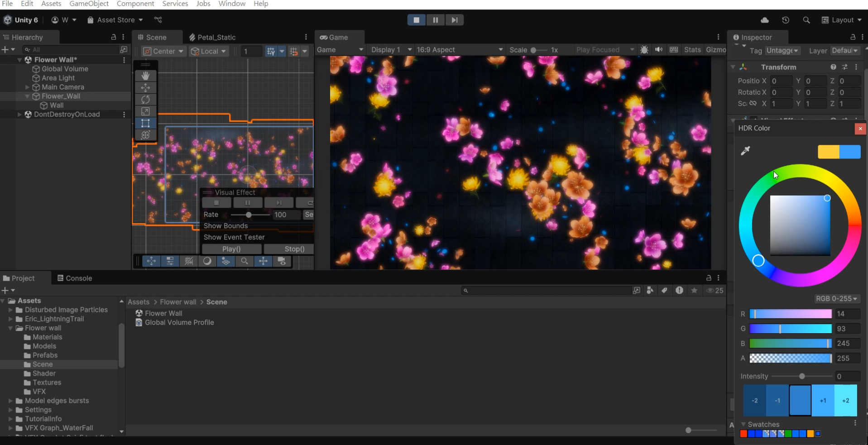Screen dimensions: 868x445
Task: Expand the DontDestroyOnLoad scene
Action: [x=19, y=115]
